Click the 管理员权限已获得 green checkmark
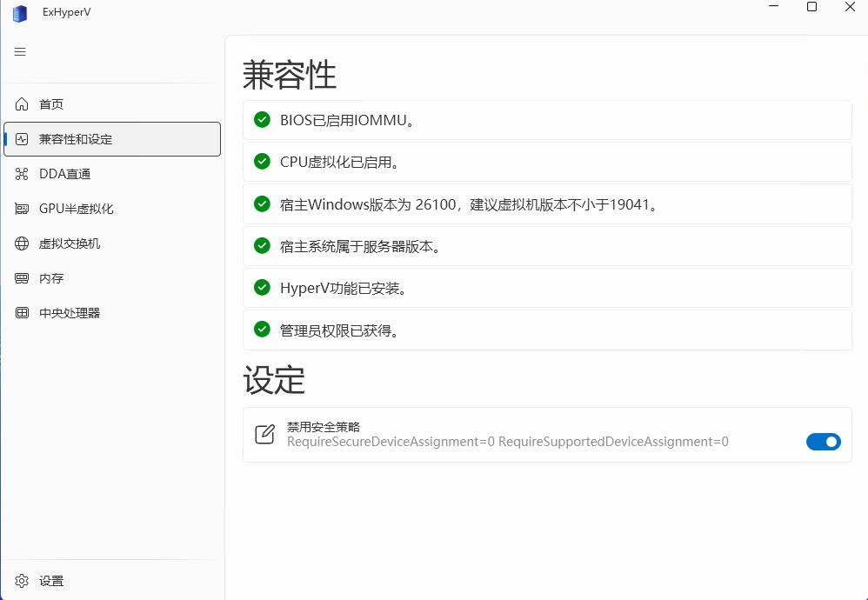 [x=262, y=330]
